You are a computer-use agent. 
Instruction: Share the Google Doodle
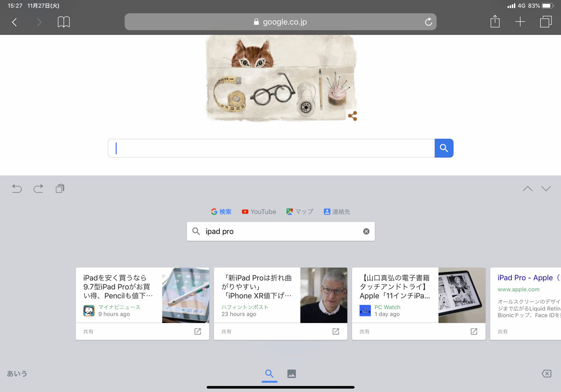pos(352,116)
